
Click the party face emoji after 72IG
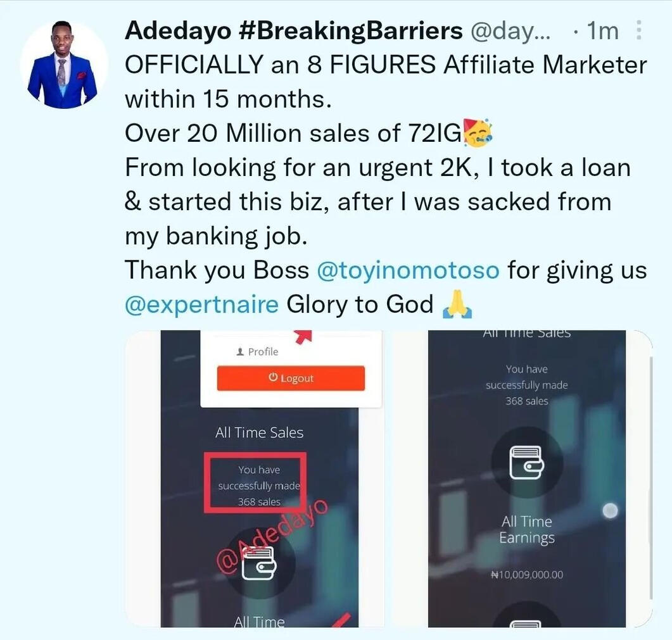(x=478, y=133)
